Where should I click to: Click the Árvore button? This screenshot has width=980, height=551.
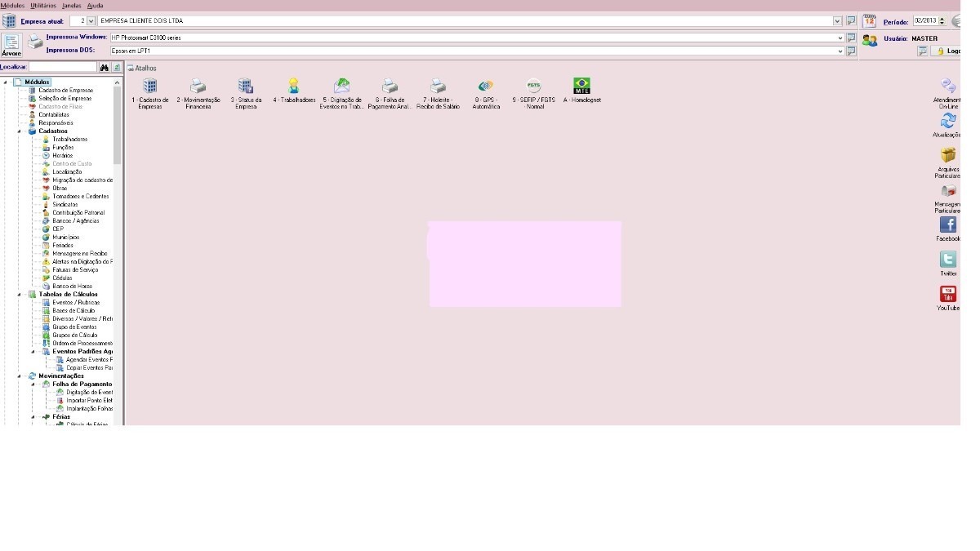[11, 44]
